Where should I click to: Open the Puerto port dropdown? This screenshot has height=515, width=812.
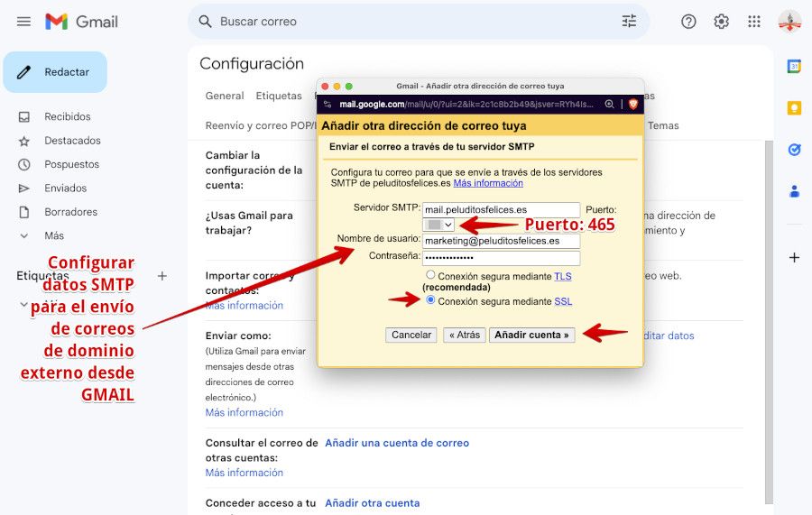click(x=438, y=225)
